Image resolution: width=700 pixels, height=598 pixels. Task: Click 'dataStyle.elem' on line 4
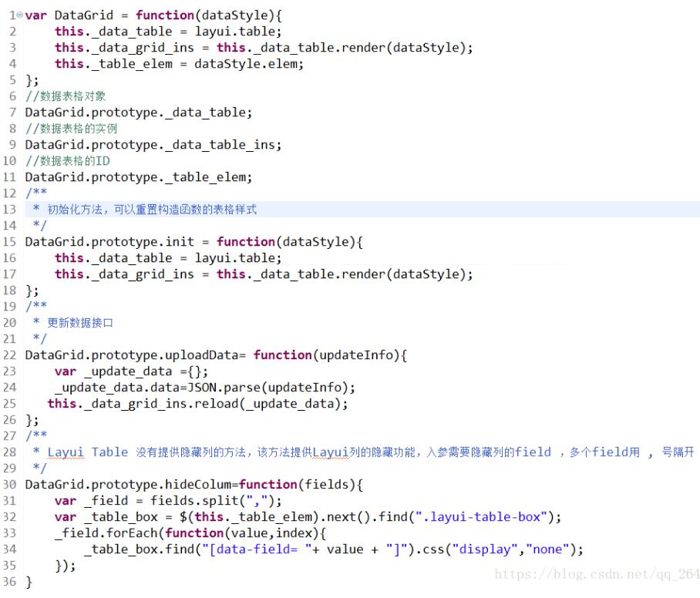[x=246, y=64]
